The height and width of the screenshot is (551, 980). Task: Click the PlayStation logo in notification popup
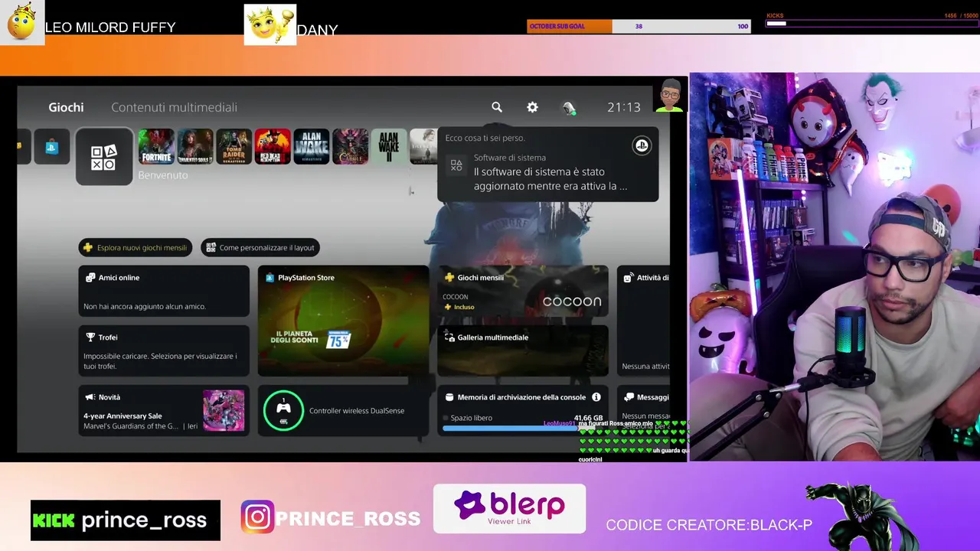tap(642, 145)
